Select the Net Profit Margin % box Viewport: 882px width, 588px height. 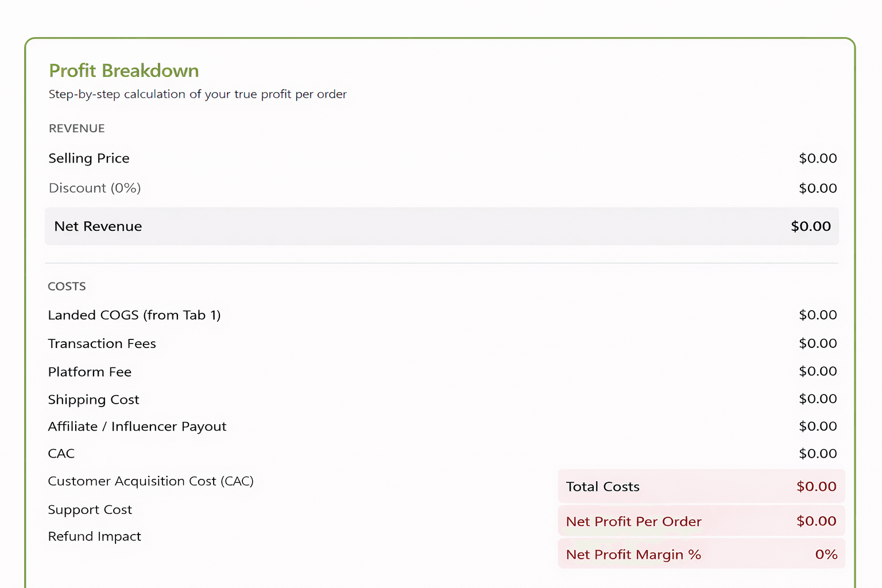[701, 554]
